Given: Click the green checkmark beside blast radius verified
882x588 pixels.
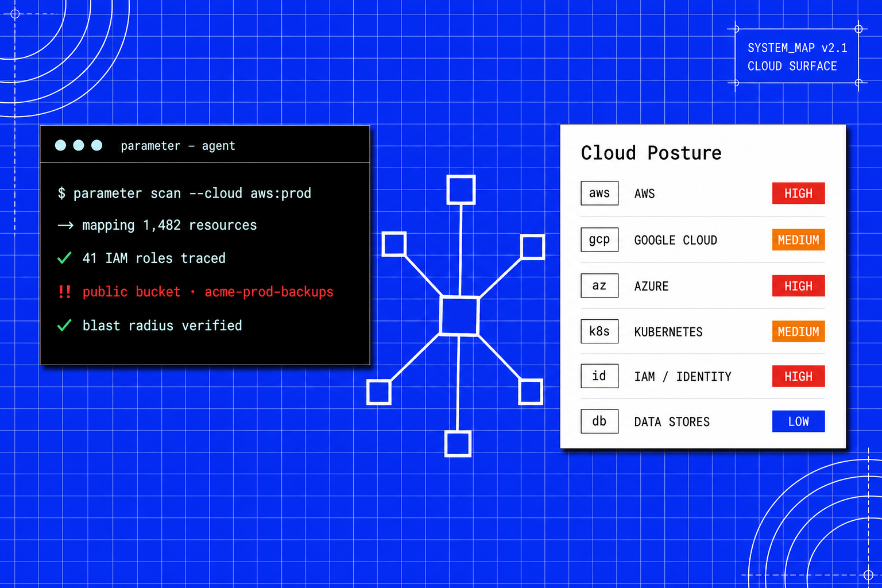Looking at the screenshot, I should click(x=64, y=325).
